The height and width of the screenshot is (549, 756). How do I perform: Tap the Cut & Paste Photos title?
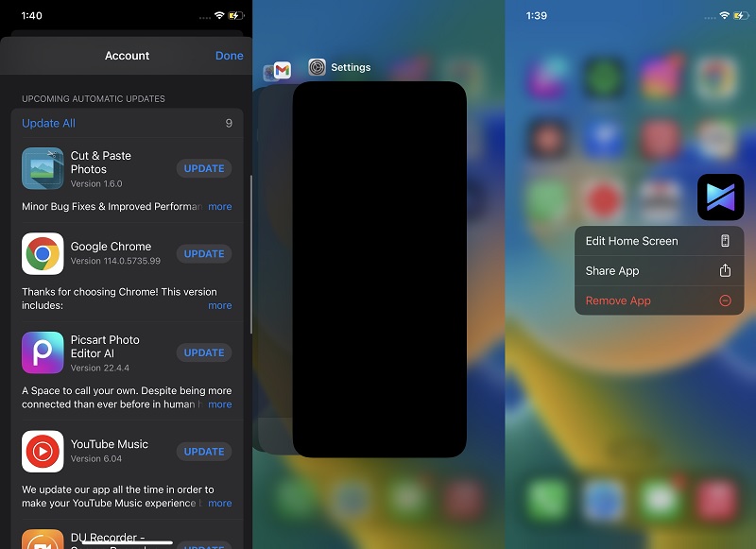101,163
